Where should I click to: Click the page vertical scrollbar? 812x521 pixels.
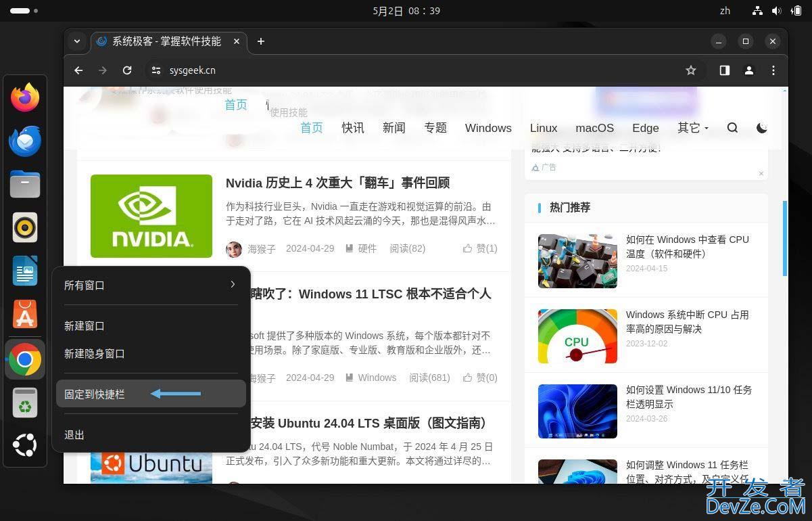coord(785,238)
